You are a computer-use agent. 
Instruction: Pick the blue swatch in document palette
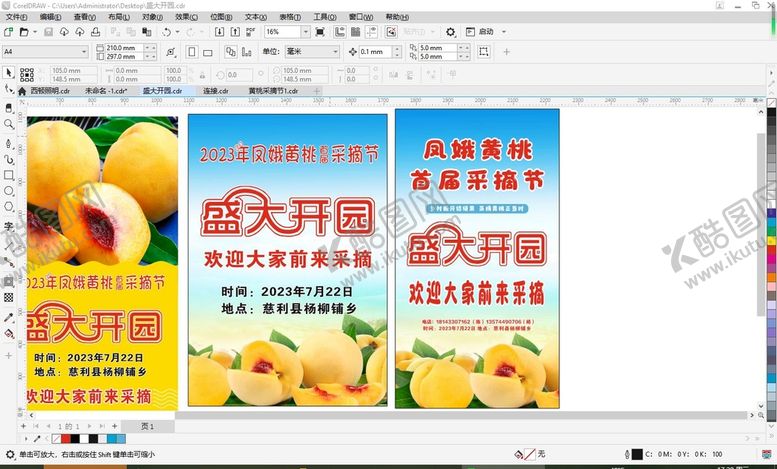[x=112, y=439]
